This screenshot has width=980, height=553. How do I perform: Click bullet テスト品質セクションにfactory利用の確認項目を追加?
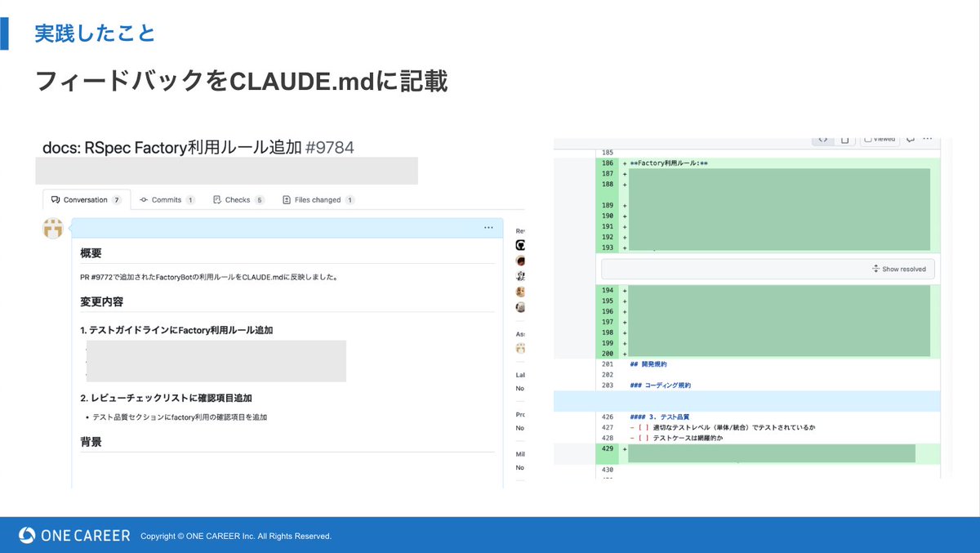coord(180,417)
